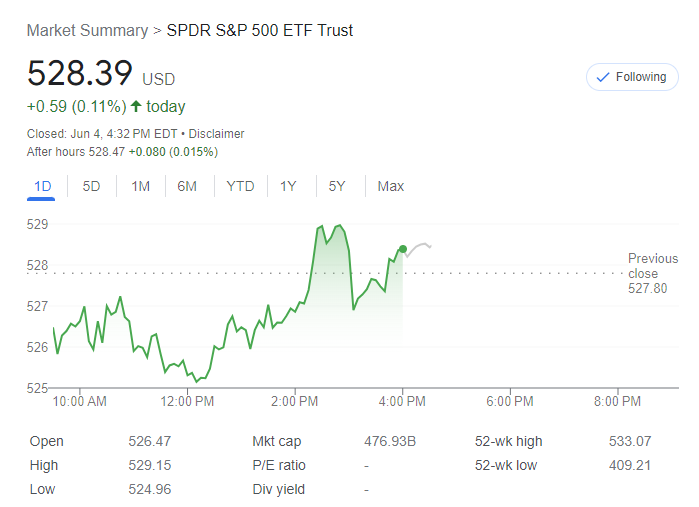The image size is (699, 507).
Task: Switch to the 5D chart tab
Action: pos(91,186)
